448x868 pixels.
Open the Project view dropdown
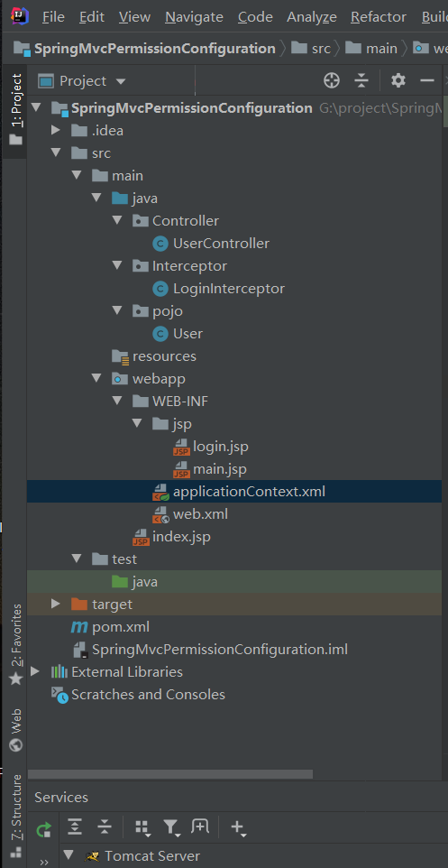[82, 81]
